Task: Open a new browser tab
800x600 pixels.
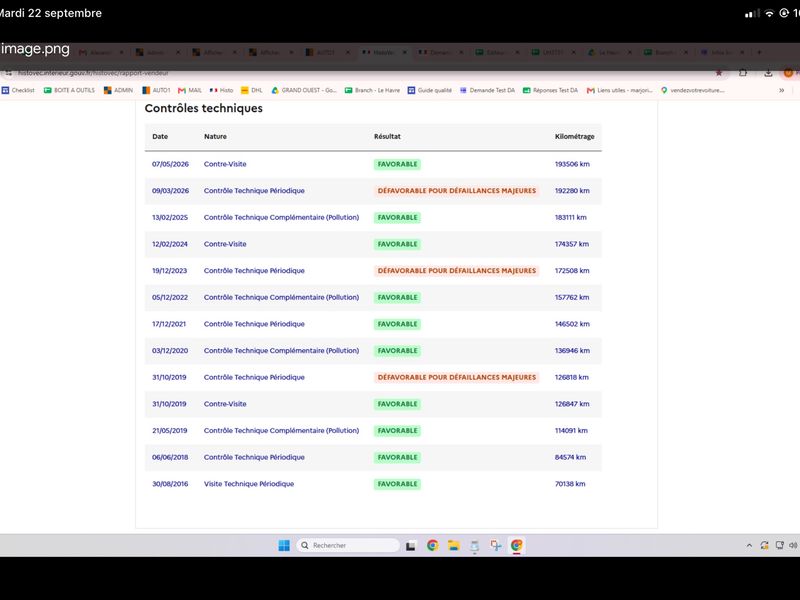Action: pos(759,52)
